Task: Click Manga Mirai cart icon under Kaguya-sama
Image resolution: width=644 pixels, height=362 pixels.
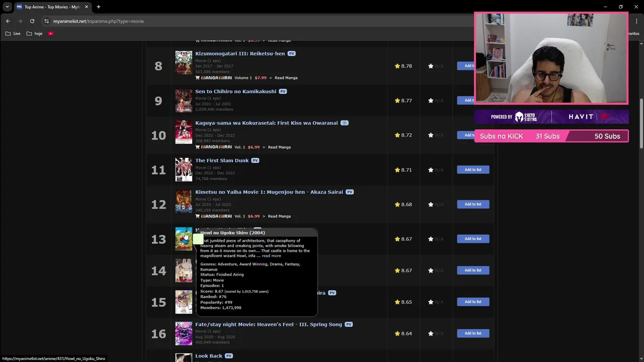Action: pyautogui.click(x=198, y=147)
